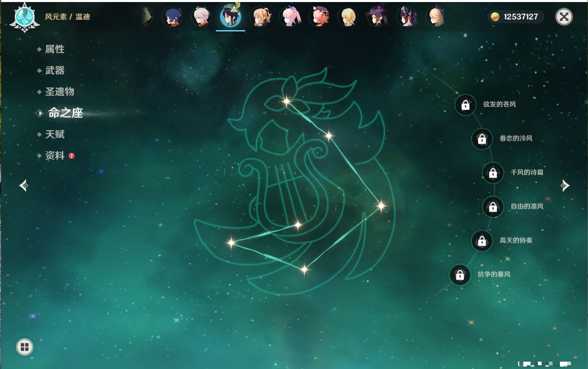Choose Diona's cat-eared pink avatar
Screen dimensions: 588x369
click(x=319, y=17)
